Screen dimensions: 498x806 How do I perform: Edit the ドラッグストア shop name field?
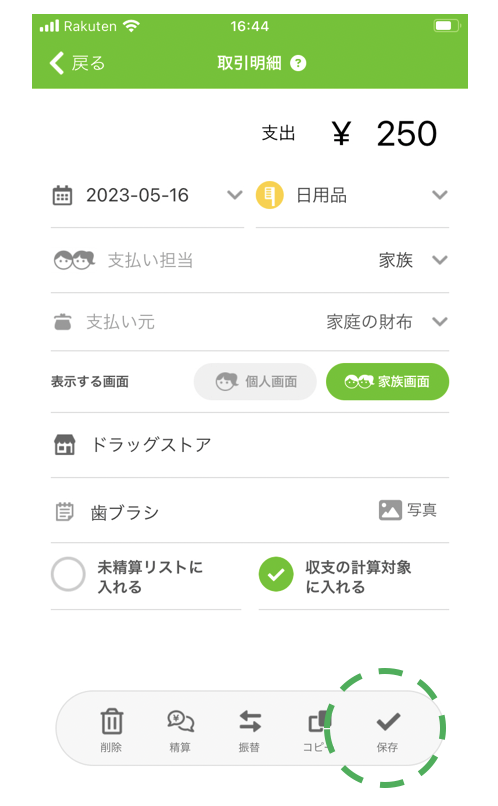coord(250,445)
